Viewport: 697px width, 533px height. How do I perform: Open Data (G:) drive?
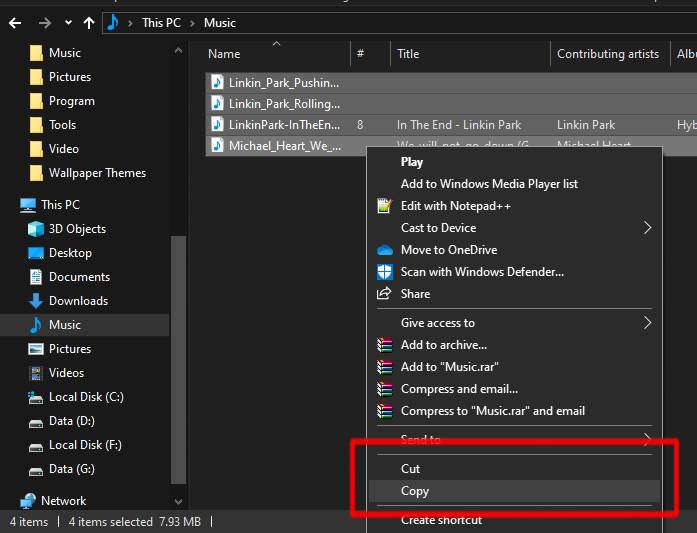(x=61, y=469)
